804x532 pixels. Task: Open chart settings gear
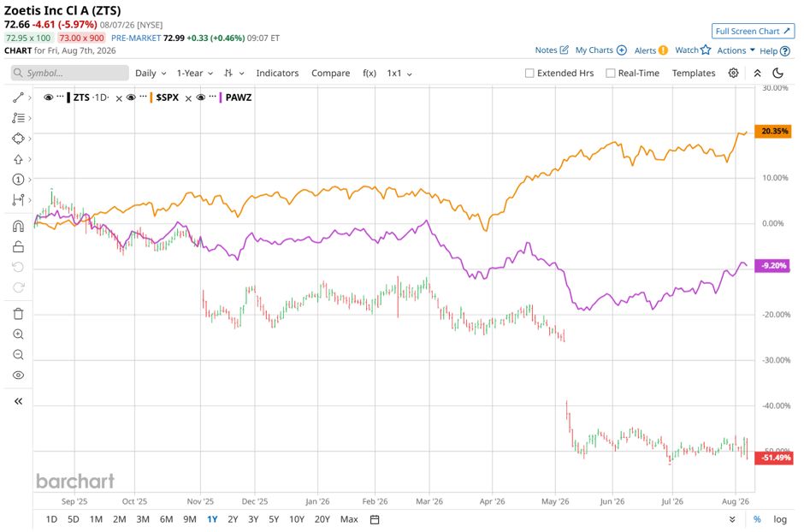733,73
